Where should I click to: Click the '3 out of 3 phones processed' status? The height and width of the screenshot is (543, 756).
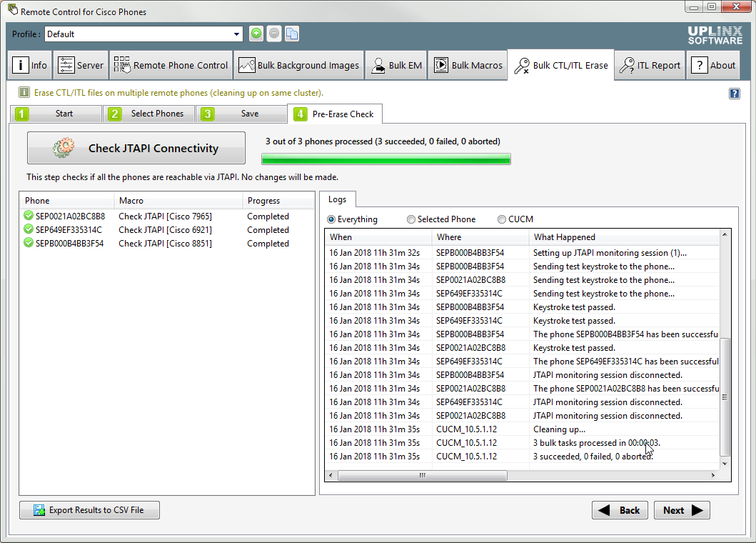click(383, 141)
